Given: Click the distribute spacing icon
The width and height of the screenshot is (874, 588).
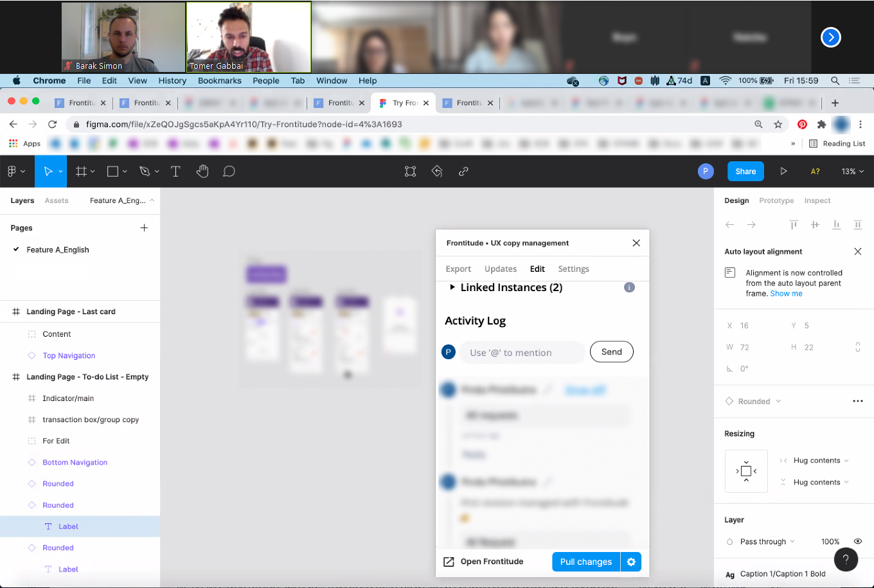Looking at the screenshot, I should click(857, 224).
